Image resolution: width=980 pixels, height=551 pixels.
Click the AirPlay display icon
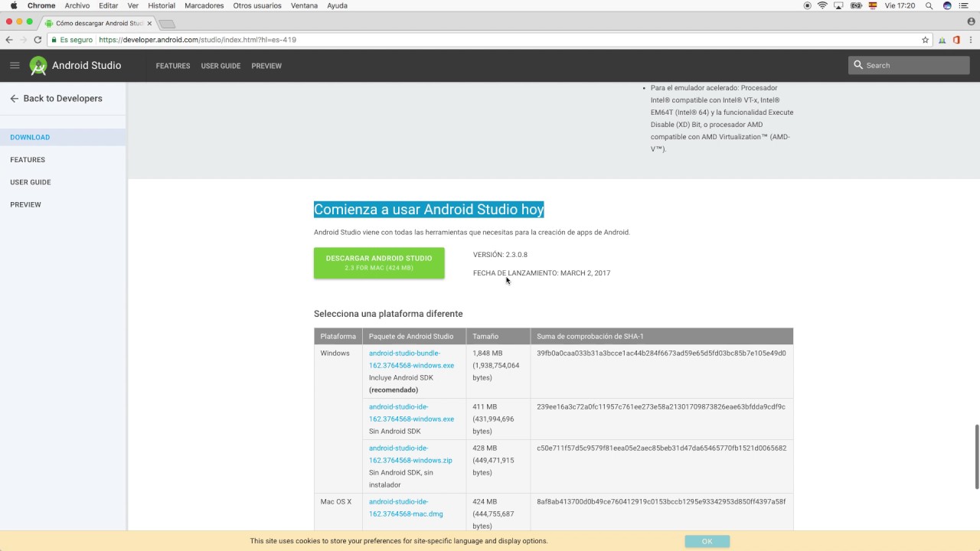pyautogui.click(x=838, y=5)
